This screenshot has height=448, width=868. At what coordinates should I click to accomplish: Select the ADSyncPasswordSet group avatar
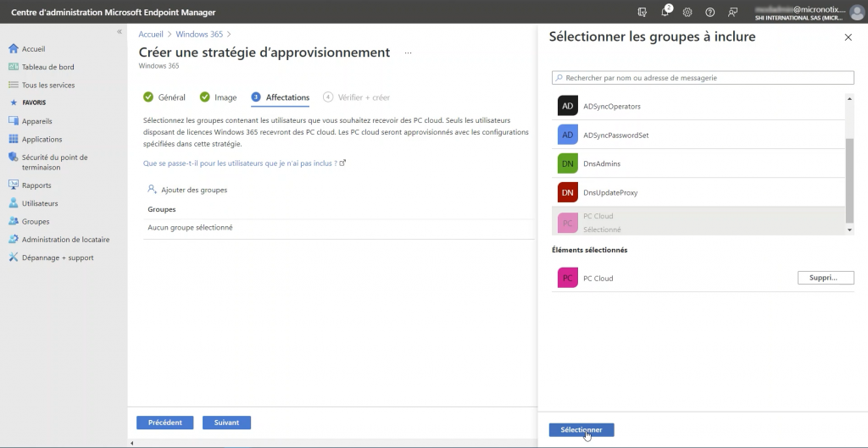[567, 135]
